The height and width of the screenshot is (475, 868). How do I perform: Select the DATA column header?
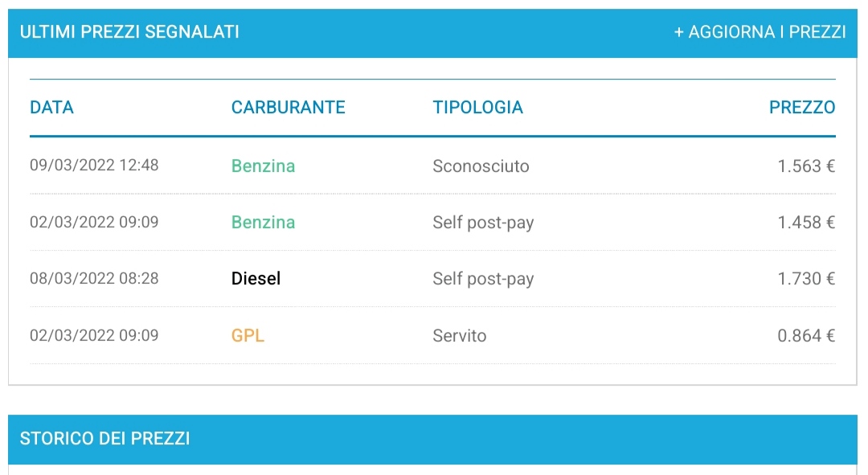pos(51,107)
